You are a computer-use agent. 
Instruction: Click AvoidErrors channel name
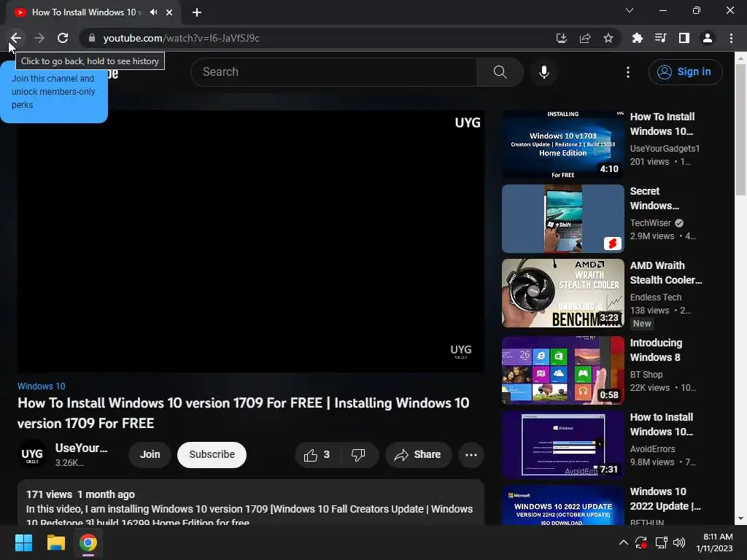pos(652,449)
